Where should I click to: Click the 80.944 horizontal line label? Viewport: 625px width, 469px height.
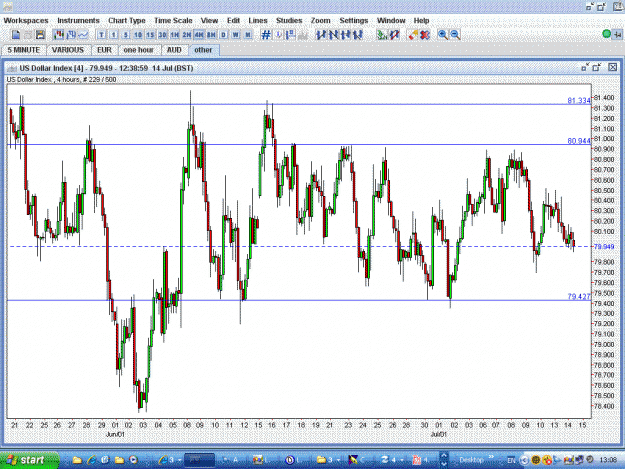(579, 141)
